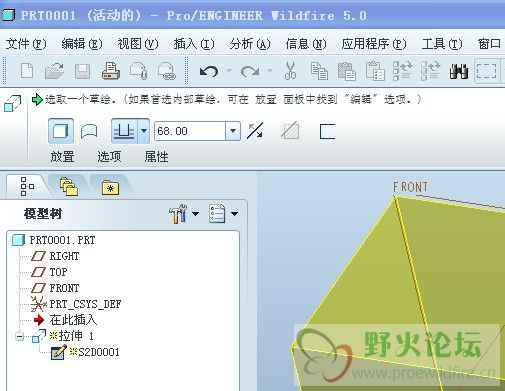Click the Undo arrow icon
505x391 pixels.
[209, 71]
